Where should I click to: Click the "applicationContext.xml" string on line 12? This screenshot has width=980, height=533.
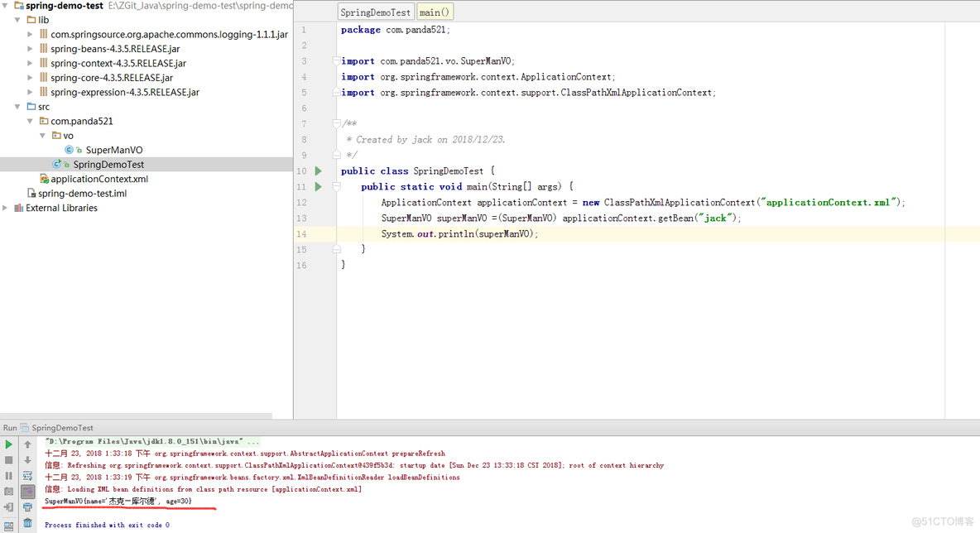coord(829,202)
